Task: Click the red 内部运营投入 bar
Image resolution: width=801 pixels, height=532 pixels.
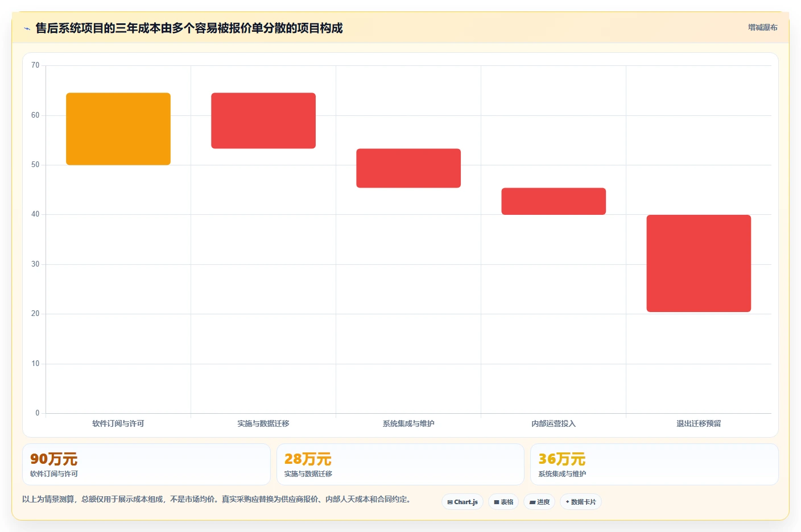Action: pos(554,201)
